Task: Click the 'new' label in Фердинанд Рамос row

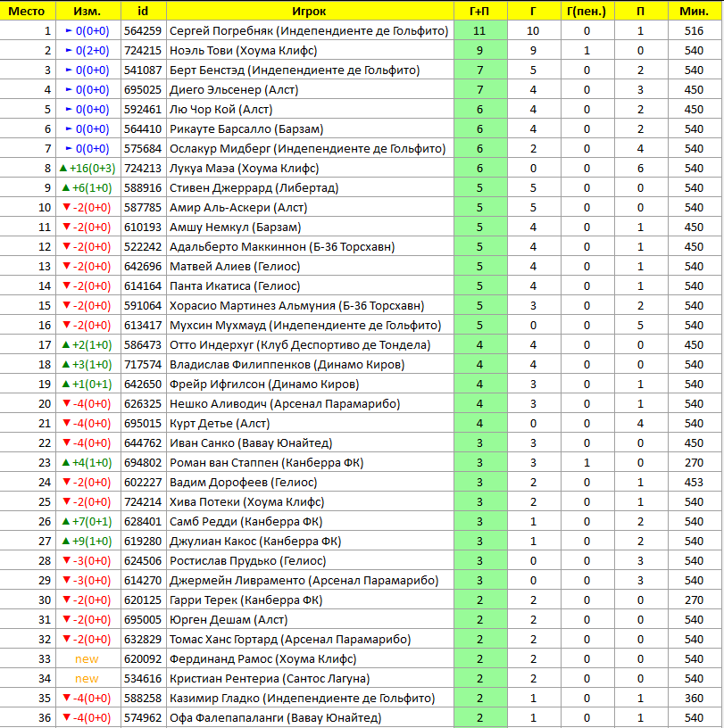Action: [x=87, y=658]
